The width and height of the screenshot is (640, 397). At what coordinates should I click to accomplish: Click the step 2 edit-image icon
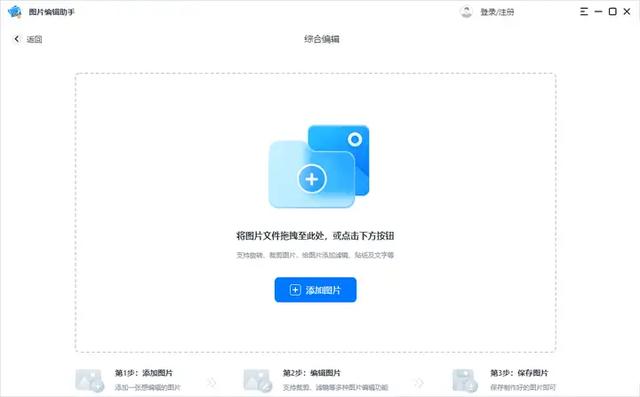click(258, 380)
